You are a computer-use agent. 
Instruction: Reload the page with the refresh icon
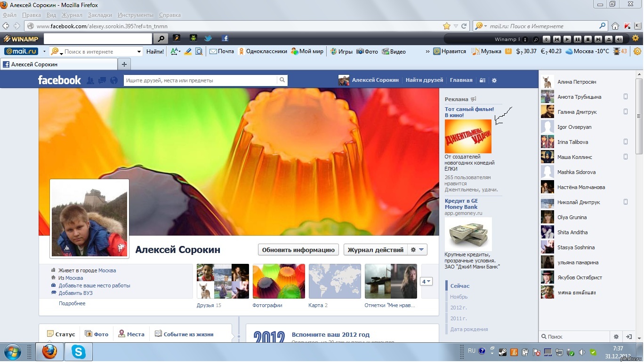[464, 26]
